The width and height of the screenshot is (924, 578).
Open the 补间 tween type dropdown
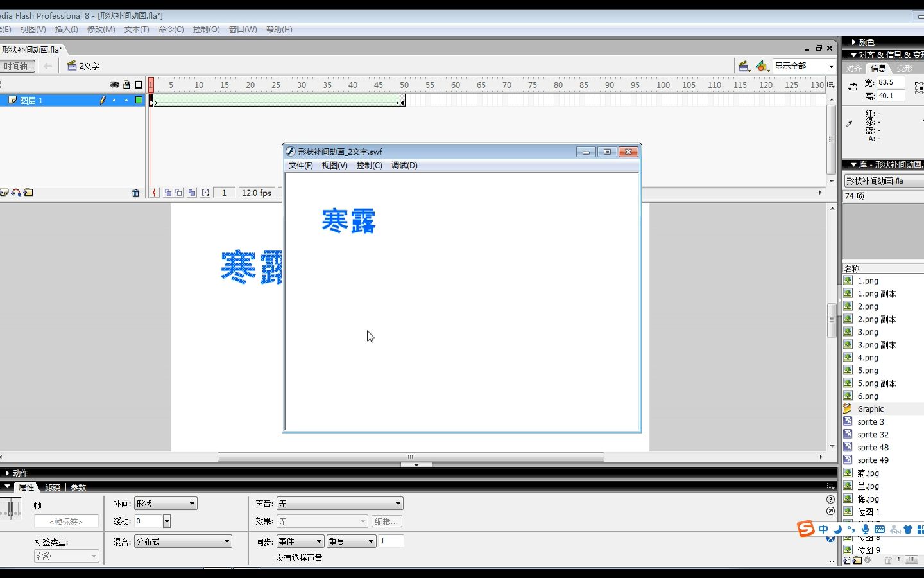165,504
